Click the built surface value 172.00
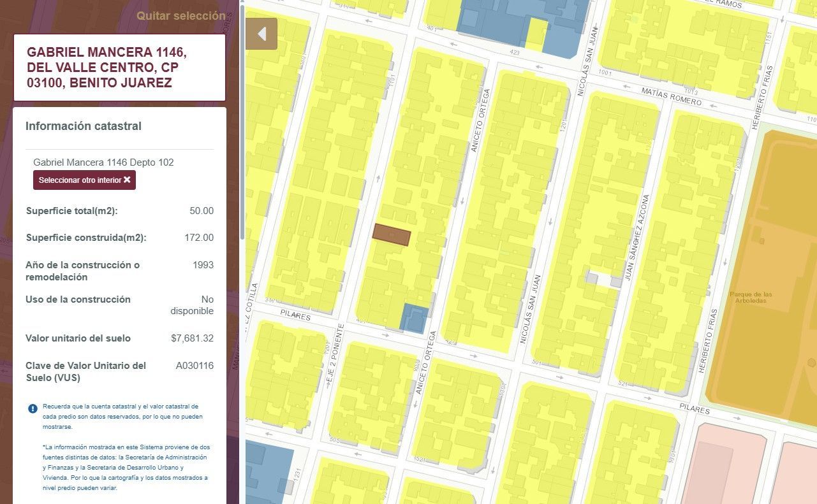 coord(199,238)
